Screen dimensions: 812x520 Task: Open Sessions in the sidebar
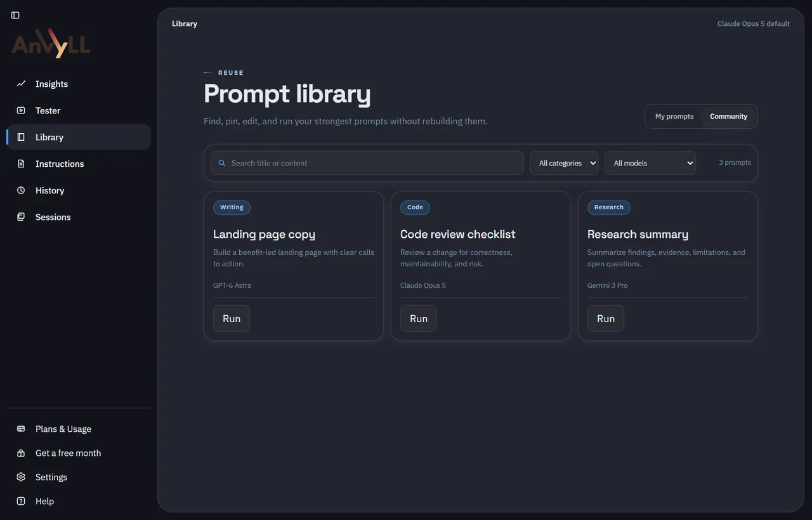pyautogui.click(x=79, y=217)
